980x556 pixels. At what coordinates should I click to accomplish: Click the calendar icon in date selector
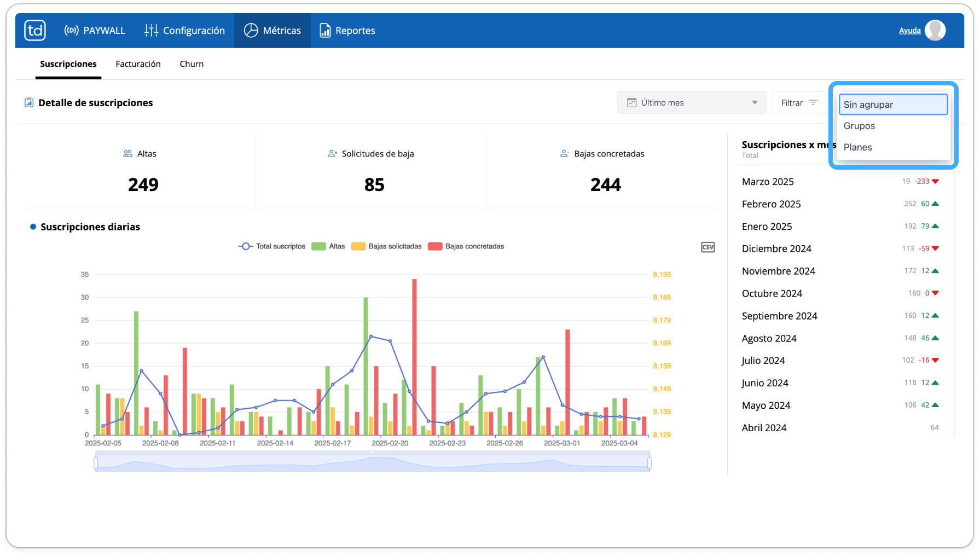[631, 102]
